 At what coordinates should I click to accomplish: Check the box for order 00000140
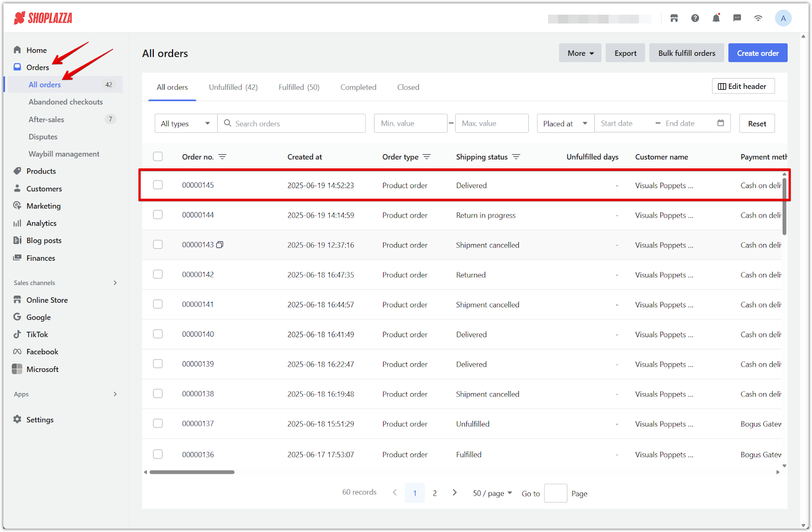(158, 334)
